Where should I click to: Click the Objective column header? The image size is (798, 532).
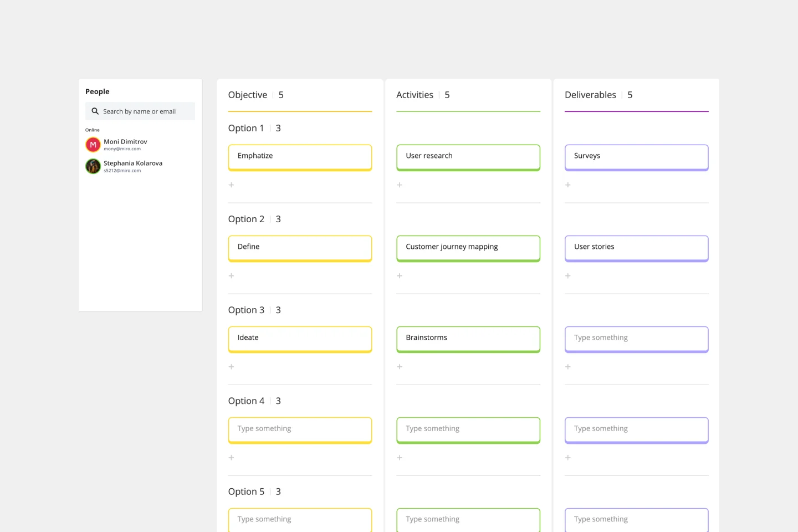click(248, 95)
